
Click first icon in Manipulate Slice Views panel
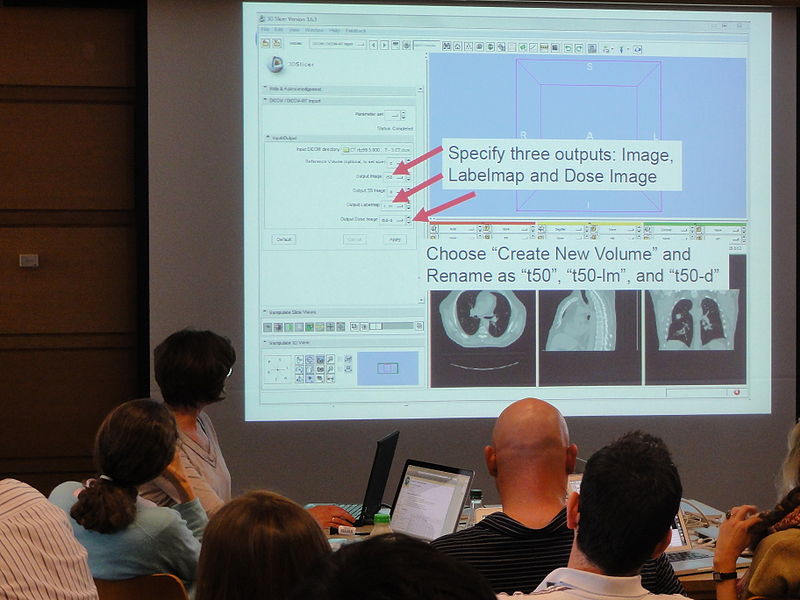click(267, 326)
